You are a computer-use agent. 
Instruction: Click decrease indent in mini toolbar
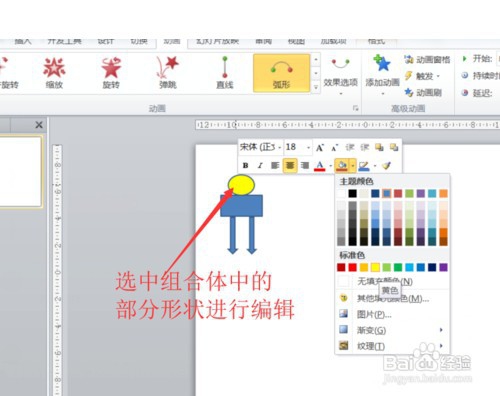click(350, 147)
